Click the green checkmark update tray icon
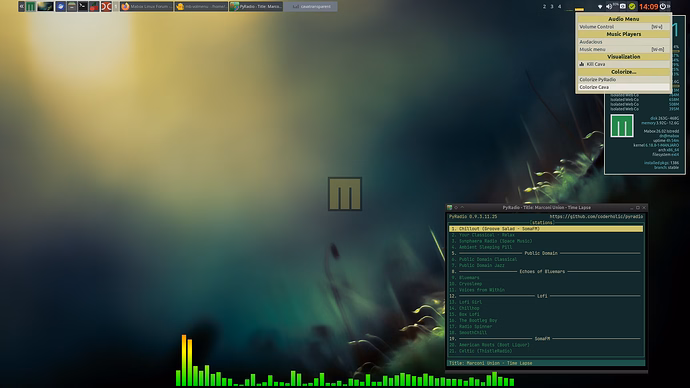The image size is (690, 388). [x=632, y=7]
